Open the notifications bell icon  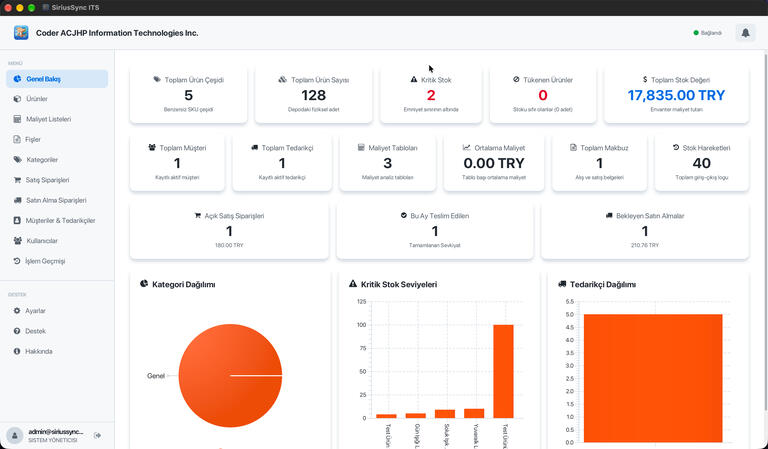pyautogui.click(x=745, y=33)
